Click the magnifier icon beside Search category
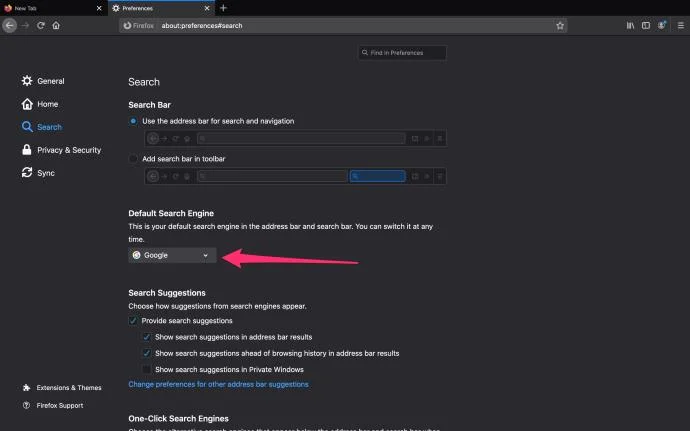 pos(27,127)
